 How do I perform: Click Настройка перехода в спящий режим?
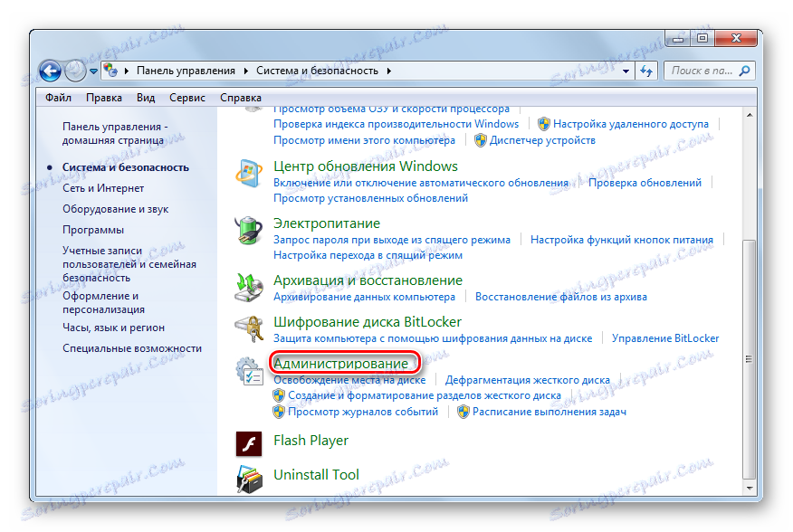368,255
